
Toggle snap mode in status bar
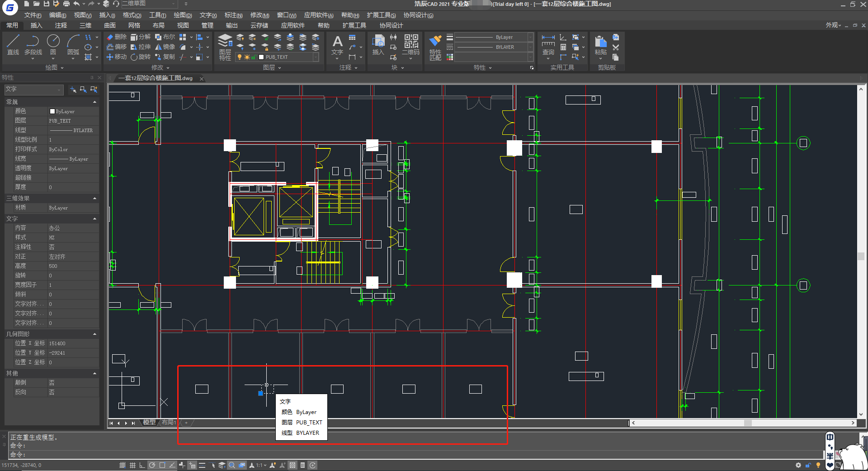pos(123,465)
